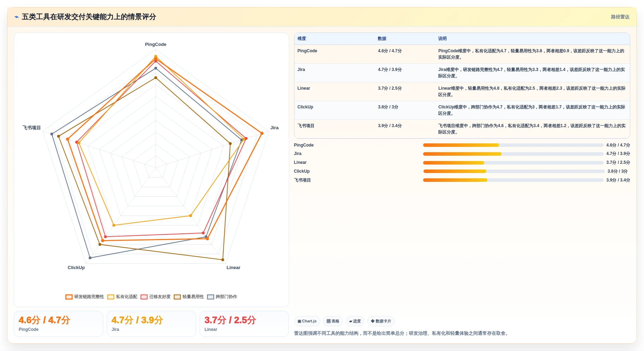Toggle 轻量易用性 legend series

(x=189, y=297)
